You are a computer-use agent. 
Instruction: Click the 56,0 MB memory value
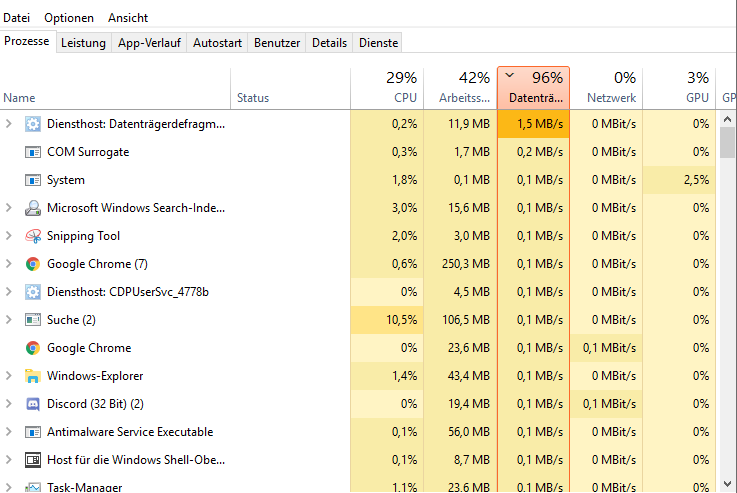[x=469, y=432]
